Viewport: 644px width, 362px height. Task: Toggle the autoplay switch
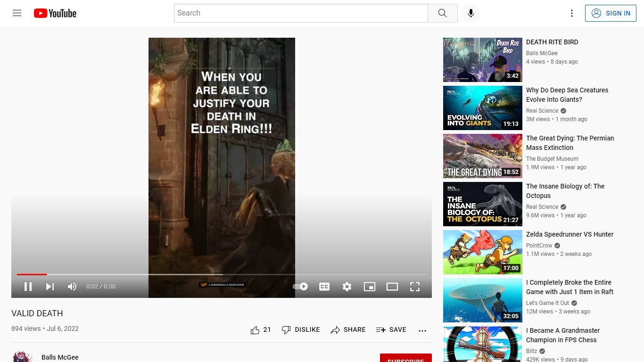[300, 287]
